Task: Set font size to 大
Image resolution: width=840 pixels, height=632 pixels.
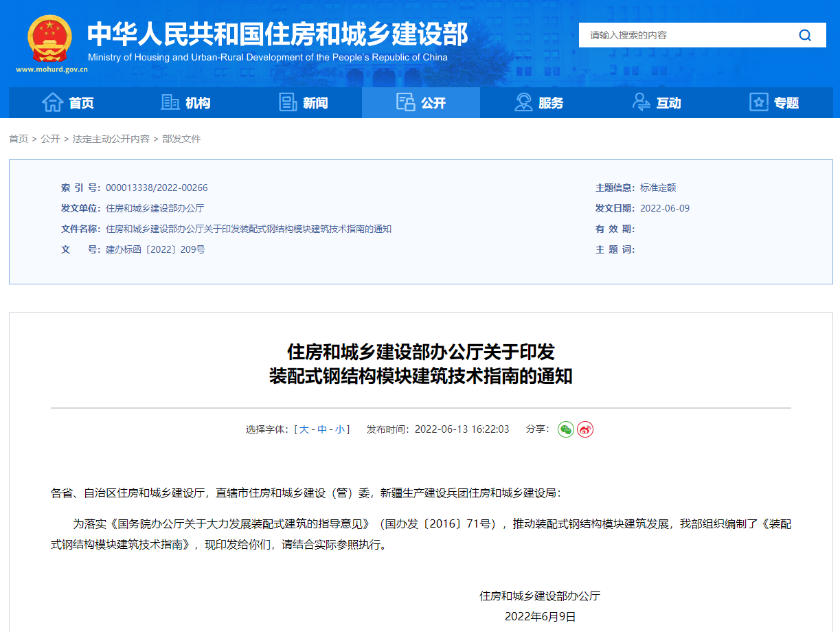Action: [304, 429]
